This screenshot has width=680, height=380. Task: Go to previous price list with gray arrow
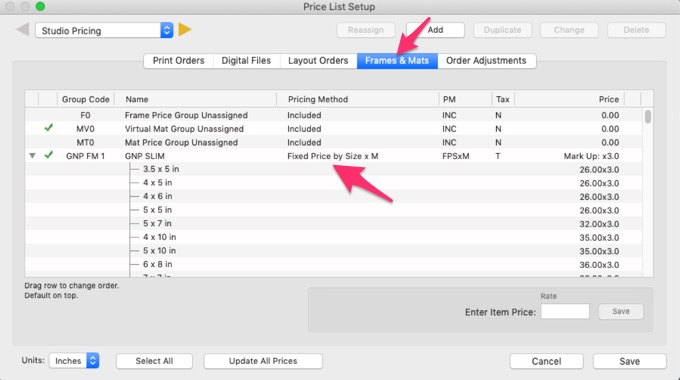(x=23, y=29)
